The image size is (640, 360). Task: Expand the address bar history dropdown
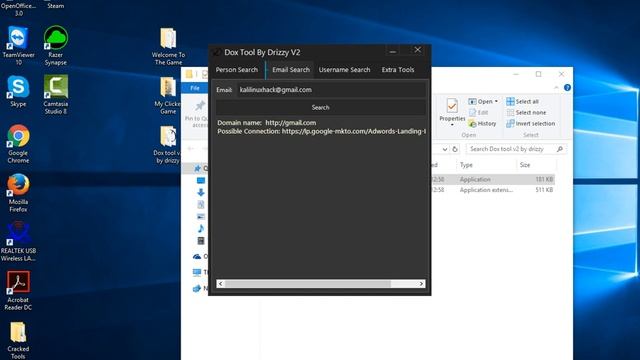tap(444, 149)
